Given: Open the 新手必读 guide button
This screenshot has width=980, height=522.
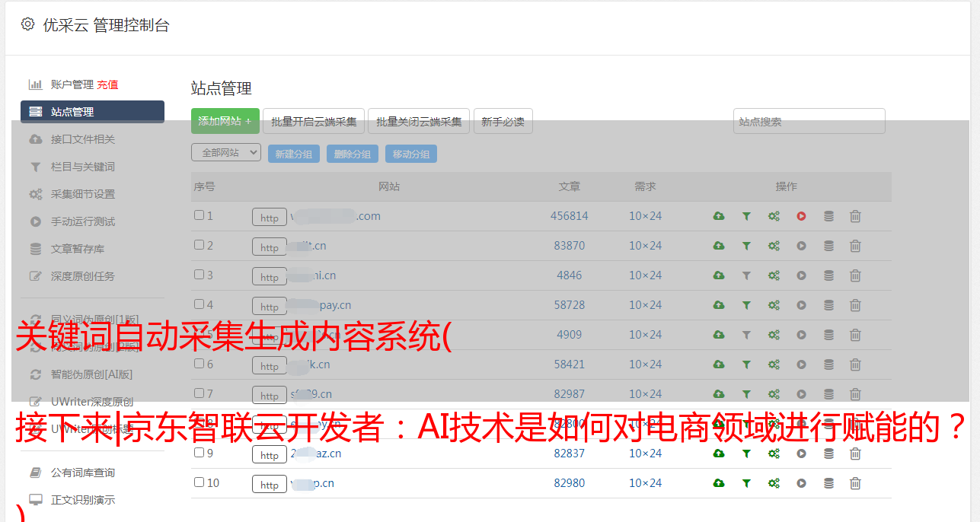Looking at the screenshot, I should tap(503, 121).
